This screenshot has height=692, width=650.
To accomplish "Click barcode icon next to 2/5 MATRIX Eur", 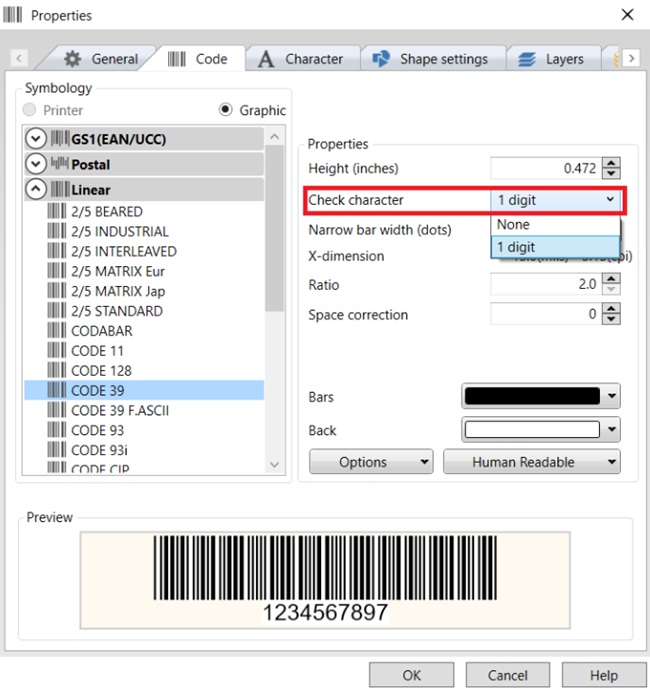I will (x=57, y=271).
